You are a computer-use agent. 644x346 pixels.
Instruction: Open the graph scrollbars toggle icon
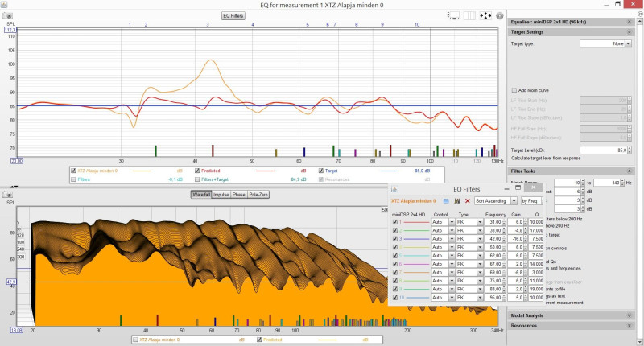(453, 15)
